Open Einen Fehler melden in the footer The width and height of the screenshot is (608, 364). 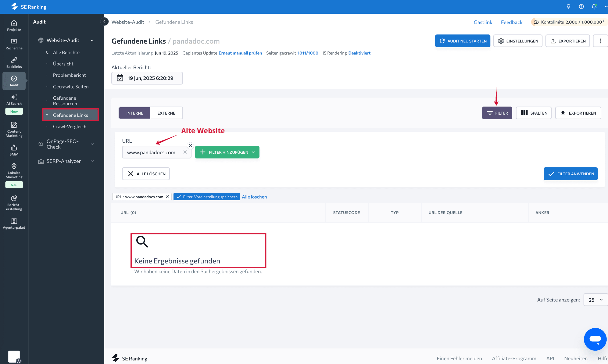pyautogui.click(x=459, y=358)
